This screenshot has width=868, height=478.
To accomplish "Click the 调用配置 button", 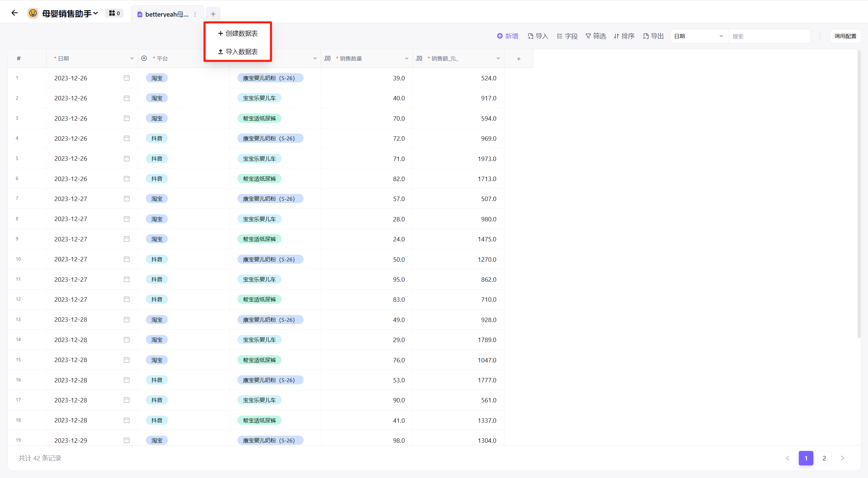I will pos(845,36).
